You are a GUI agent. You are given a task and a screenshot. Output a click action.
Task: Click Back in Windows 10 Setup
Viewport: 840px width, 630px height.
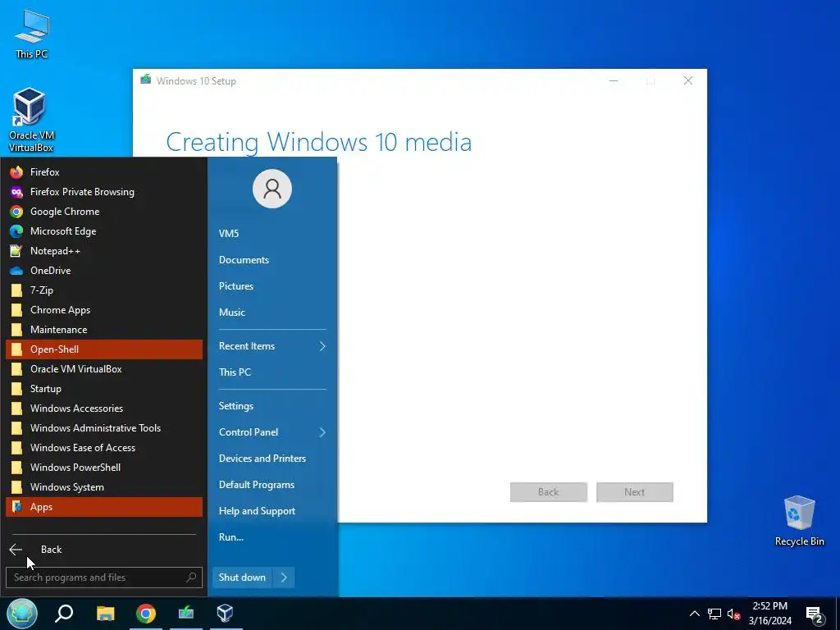point(549,492)
